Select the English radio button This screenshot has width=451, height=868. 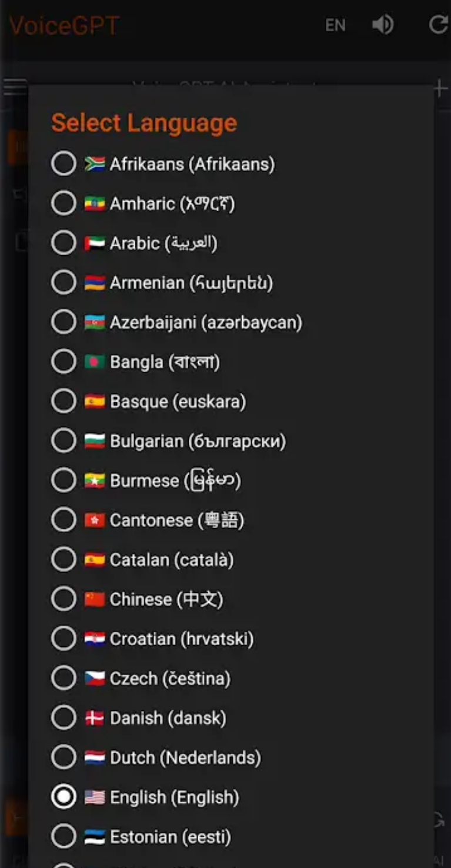point(64,797)
